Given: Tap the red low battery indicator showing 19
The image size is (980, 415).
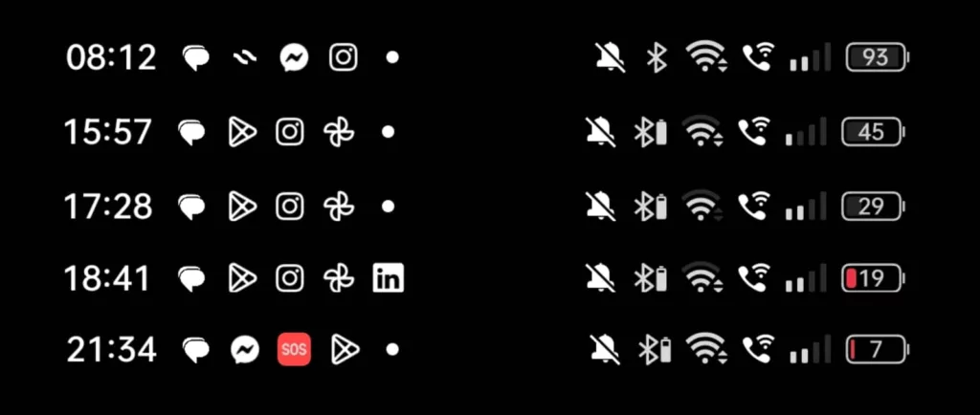Looking at the screenshot, I should coord(873,278).
